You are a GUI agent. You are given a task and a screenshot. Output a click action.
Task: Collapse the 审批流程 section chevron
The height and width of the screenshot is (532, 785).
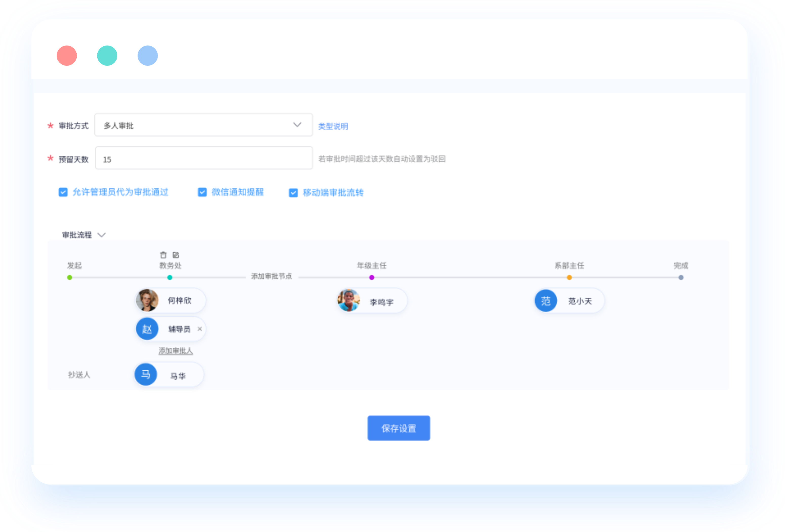101,235
